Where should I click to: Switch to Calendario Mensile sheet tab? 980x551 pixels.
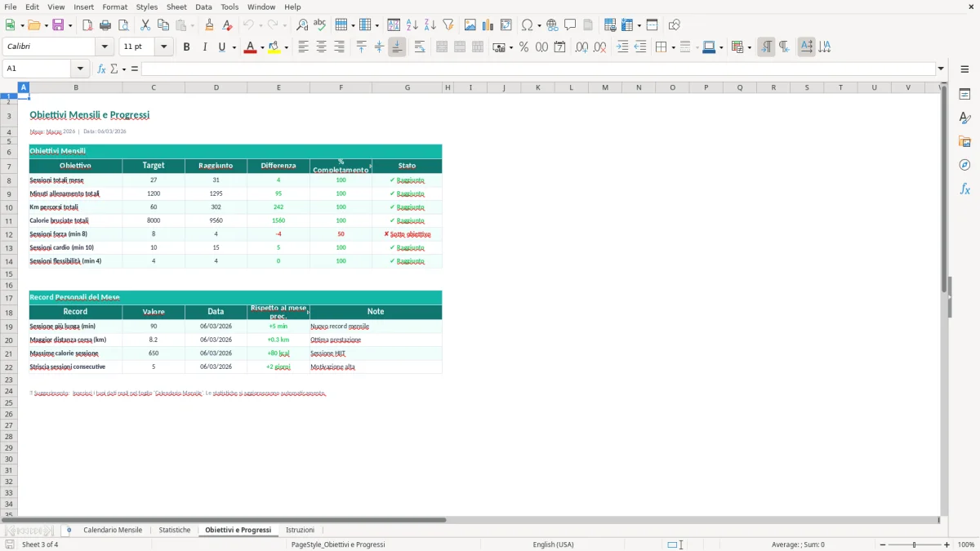(113, 531)
